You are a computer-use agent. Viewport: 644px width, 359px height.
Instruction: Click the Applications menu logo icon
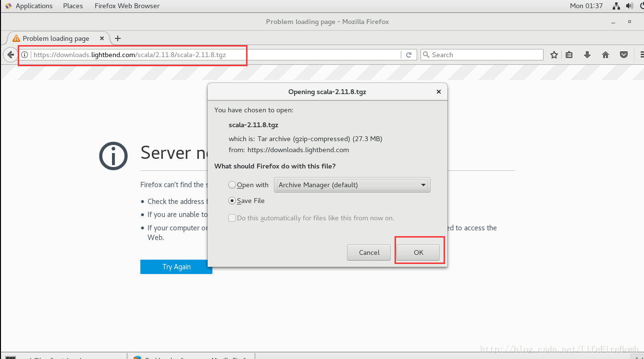pos(8,6)
